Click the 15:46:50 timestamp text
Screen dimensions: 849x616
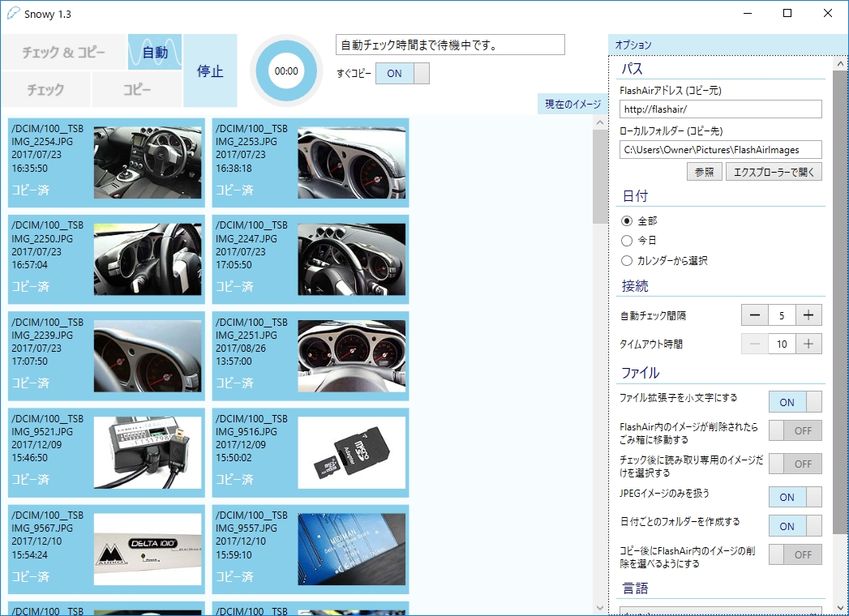pos(30,457)
